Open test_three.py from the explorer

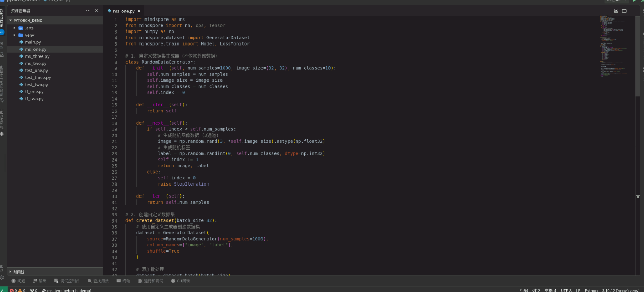point(38,78)
